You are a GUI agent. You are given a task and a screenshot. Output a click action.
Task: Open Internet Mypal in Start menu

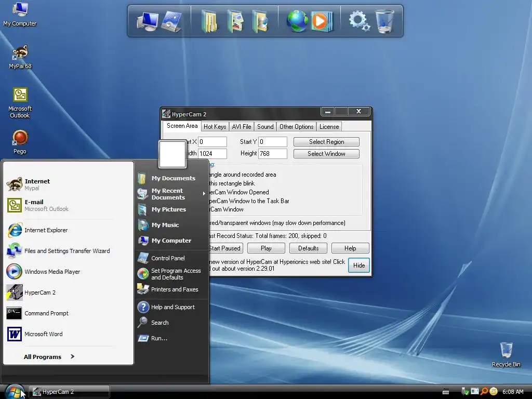68,184
